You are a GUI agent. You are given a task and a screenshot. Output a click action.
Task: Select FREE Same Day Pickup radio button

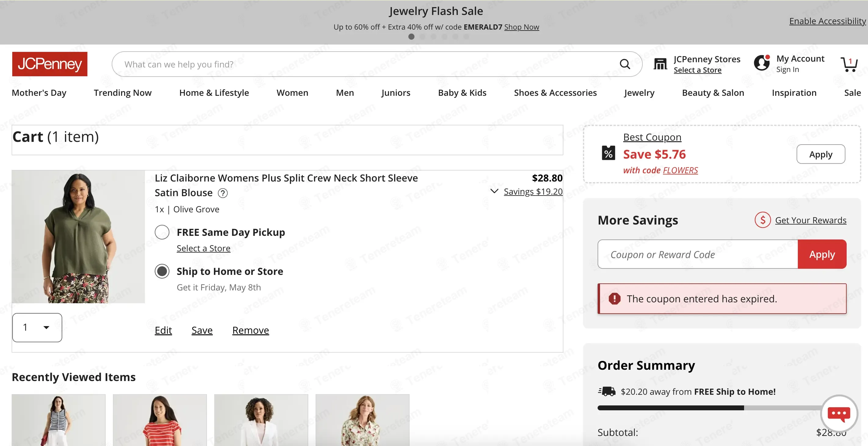pyautogui.click(x=162, y=232)
